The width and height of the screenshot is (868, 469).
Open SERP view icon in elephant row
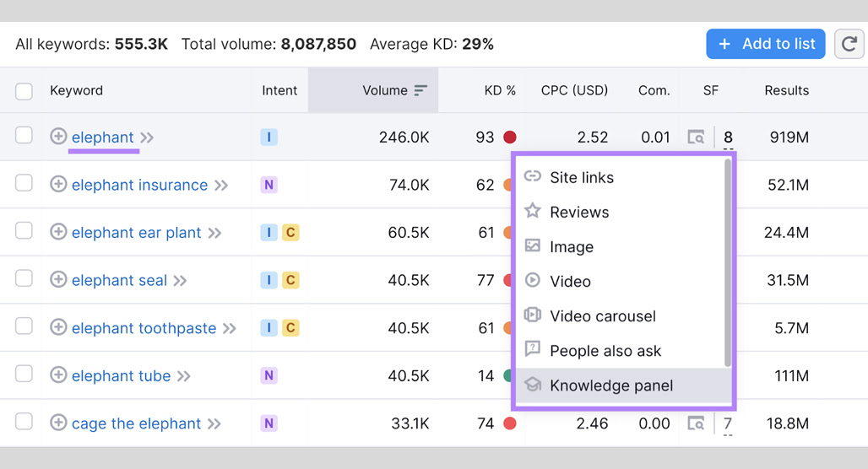696,137
